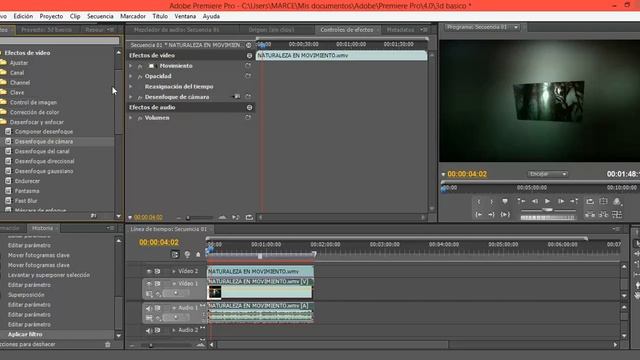Step forward one frame in Program monitor
This screenshot has height=360, width=640.
pos(561,201)
